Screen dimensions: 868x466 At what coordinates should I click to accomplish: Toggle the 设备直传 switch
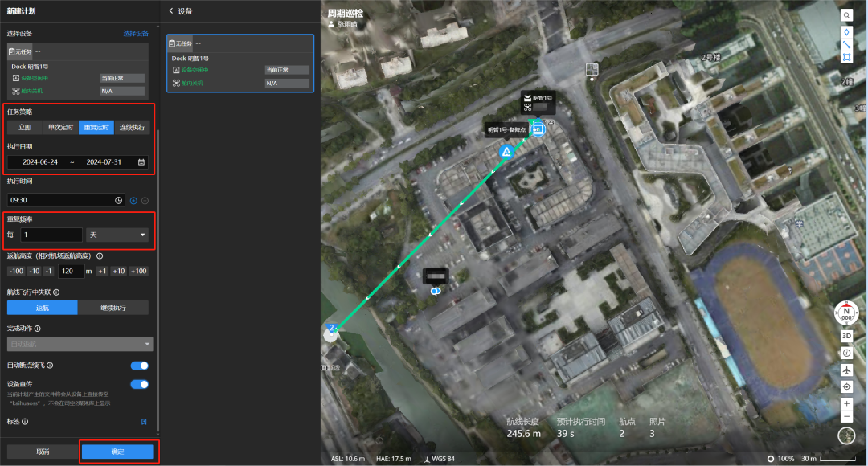pyautogui.click(x=140, y=385)
